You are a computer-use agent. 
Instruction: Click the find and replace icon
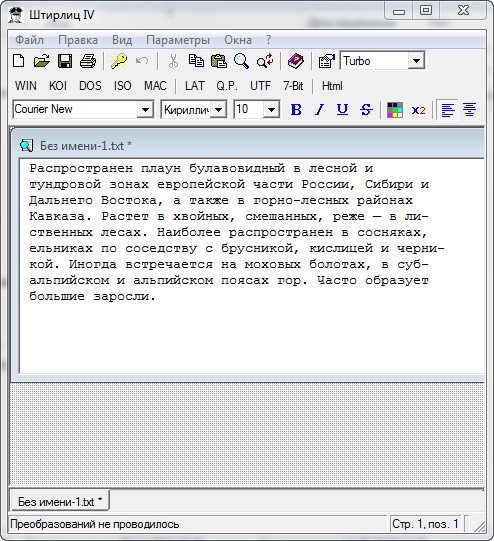(x=265, y=61)
